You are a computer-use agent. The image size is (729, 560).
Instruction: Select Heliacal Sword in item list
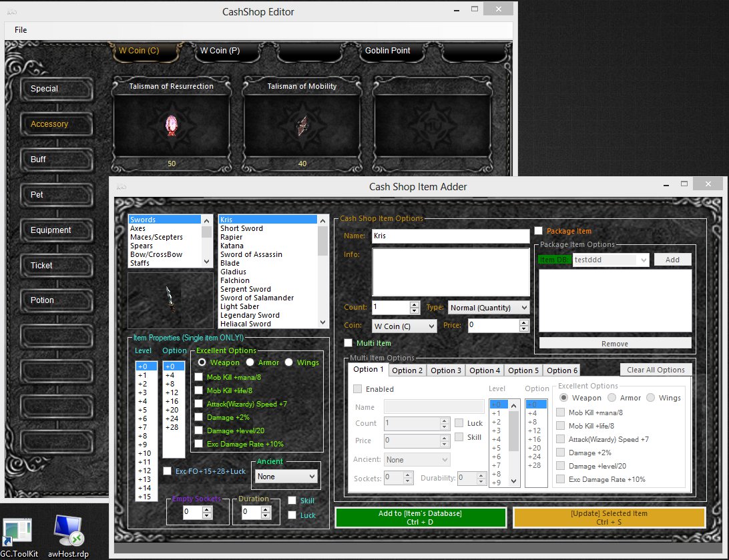pyautogui.click(x=268, y=324)
